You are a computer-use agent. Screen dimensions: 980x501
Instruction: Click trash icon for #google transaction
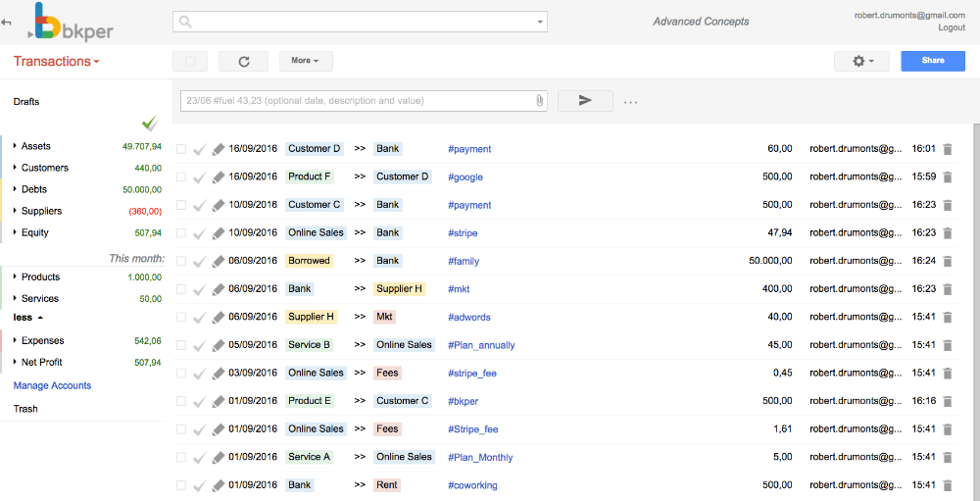point(948,177)
